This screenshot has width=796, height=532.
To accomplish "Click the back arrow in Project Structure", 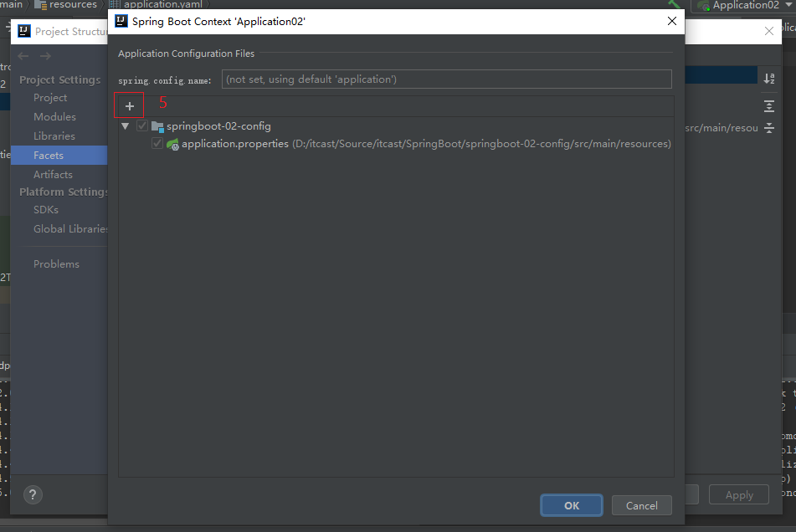I will [x=23, y=56].
